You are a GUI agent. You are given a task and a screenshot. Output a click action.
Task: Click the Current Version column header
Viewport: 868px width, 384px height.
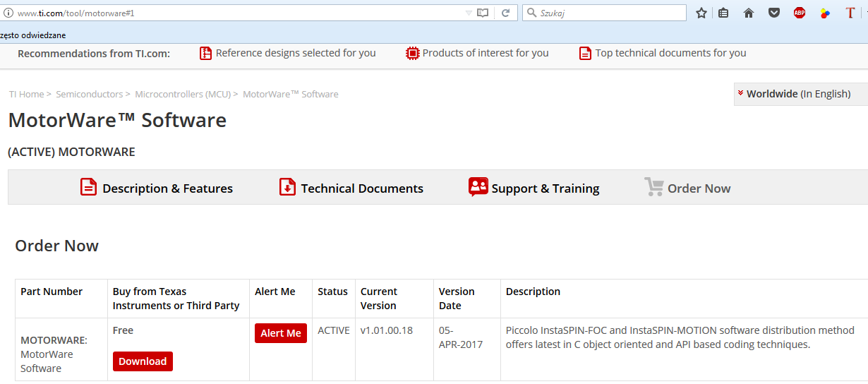coord(379,299)
